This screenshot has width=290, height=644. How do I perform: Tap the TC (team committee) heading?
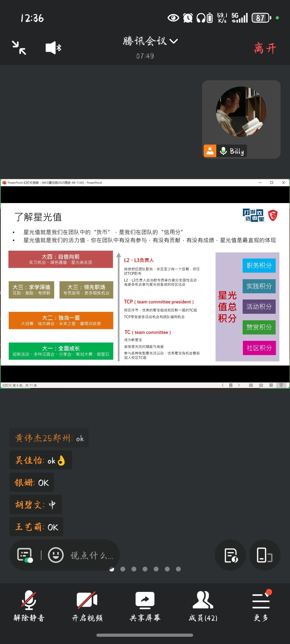(x=147, y=332)
